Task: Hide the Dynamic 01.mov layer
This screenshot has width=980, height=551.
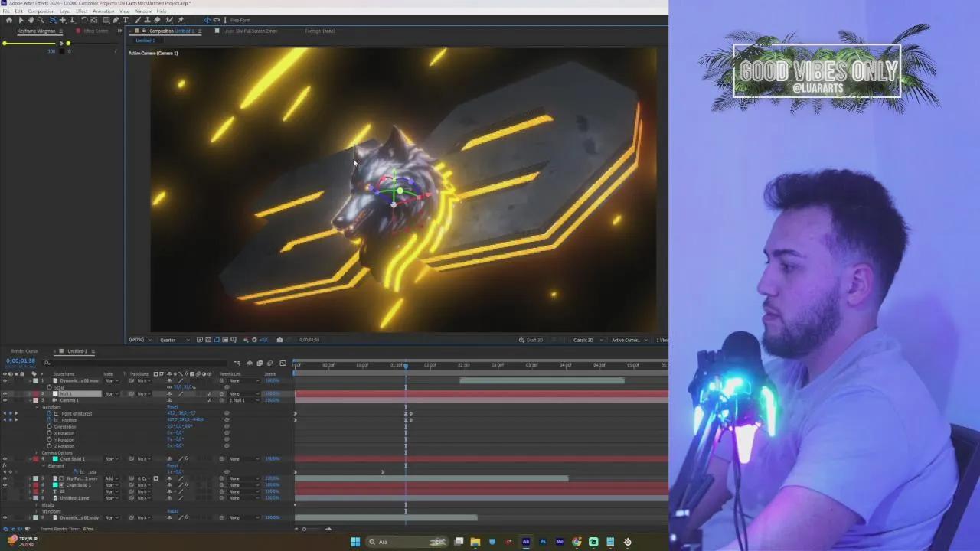Action: point(5,517)
